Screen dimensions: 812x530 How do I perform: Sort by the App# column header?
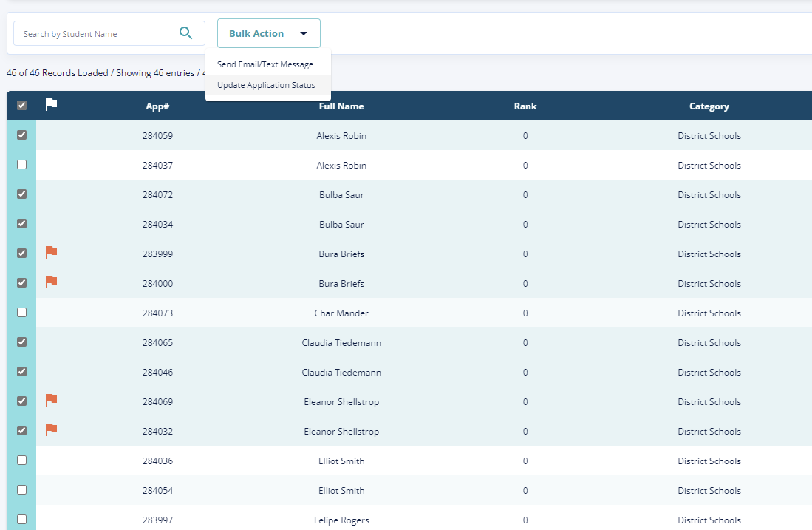point(157,106)
